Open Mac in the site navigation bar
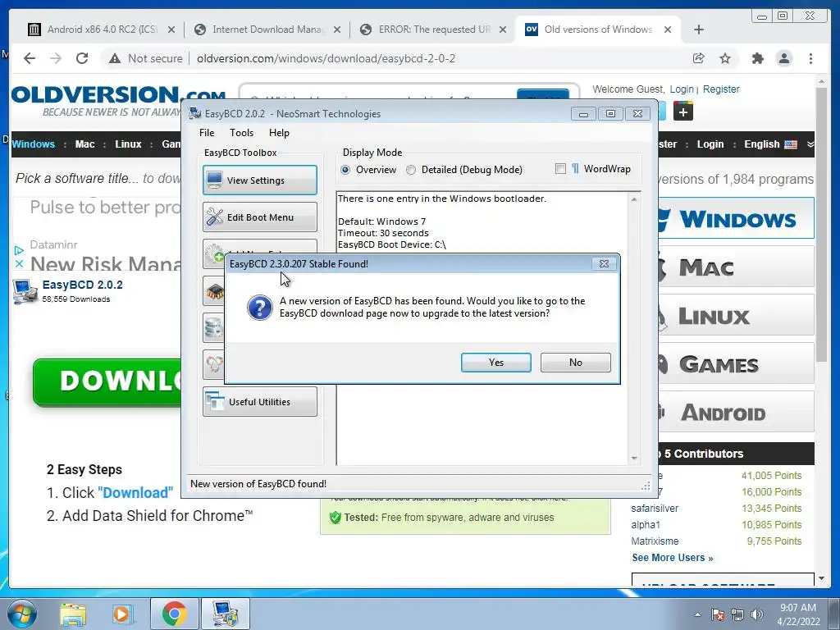The width and height of the screenshot is (840, 630). click(x=84, y=144)
